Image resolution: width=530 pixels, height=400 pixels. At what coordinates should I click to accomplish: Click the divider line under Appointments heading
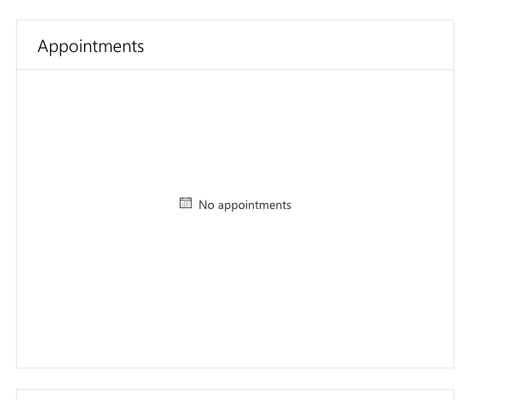pyautogui.click(x=235, y=70)
